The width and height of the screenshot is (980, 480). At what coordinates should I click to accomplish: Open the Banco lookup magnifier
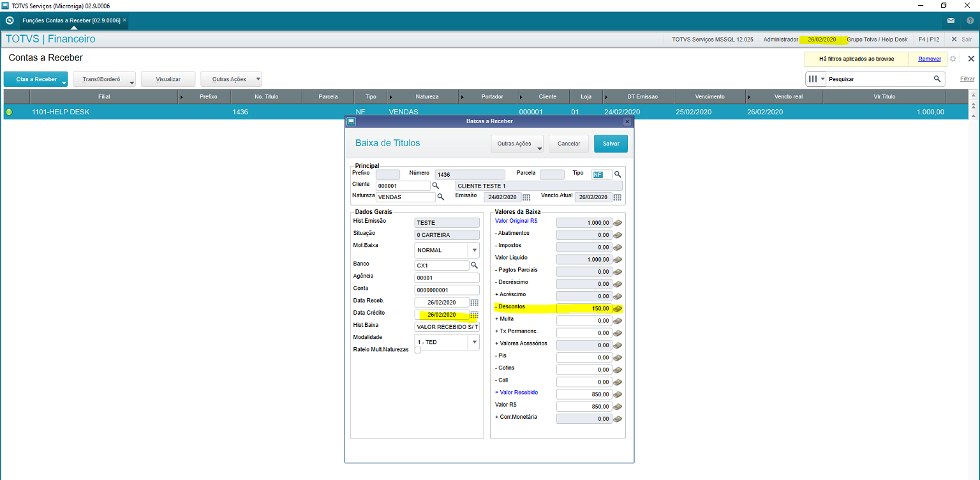coord(474,265)
